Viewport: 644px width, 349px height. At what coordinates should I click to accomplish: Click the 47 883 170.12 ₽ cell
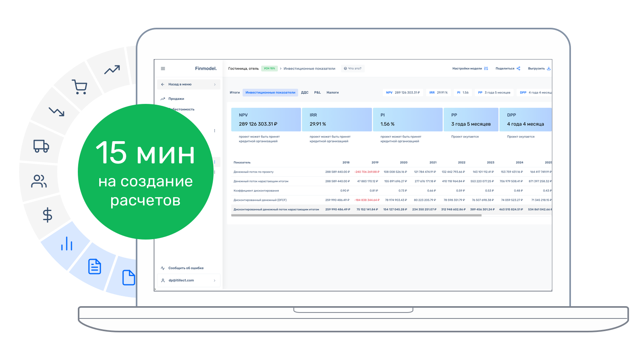[x=368, y=181]
